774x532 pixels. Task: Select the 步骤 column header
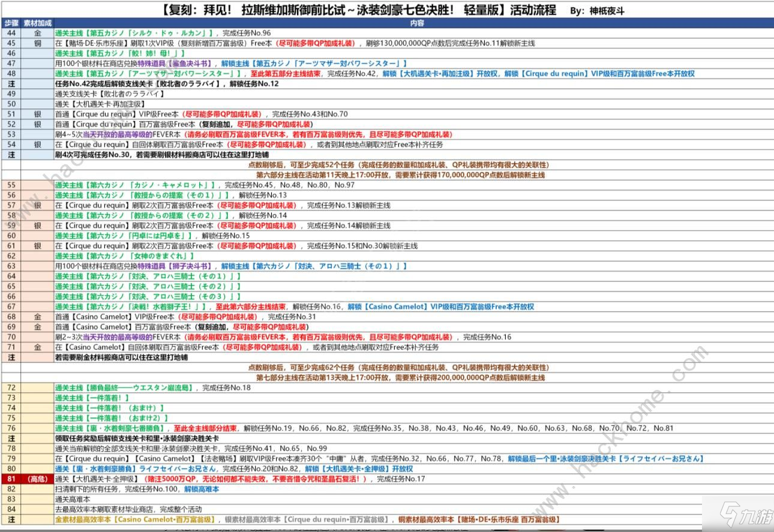11,23
